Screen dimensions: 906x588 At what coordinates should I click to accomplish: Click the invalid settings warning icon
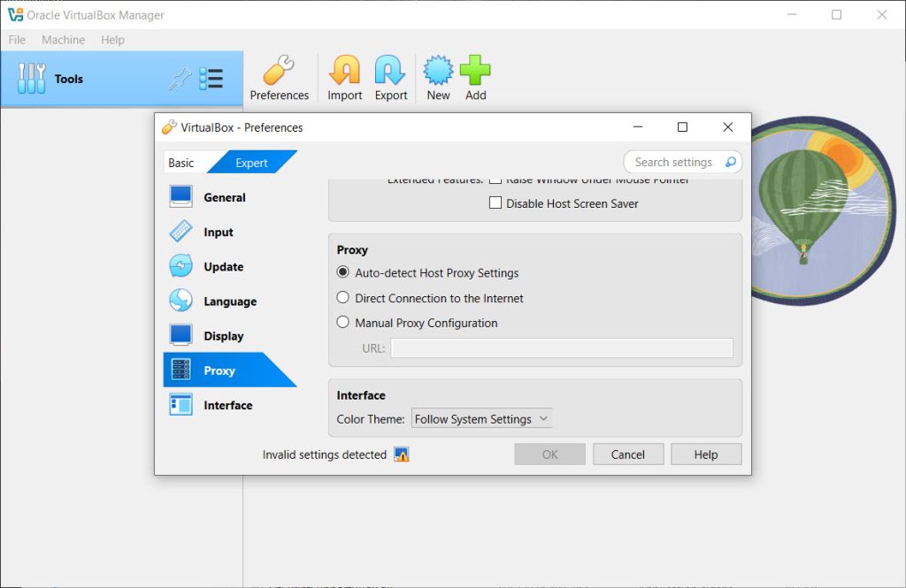point(402,454)
